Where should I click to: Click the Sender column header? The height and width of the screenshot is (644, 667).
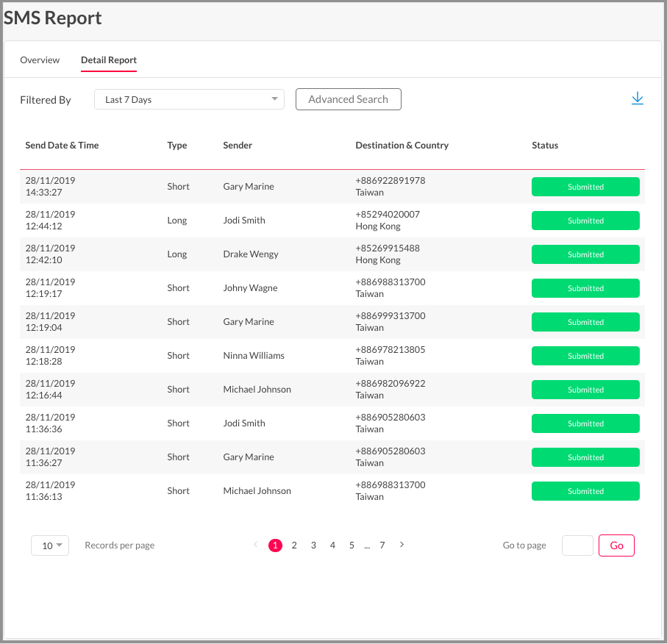click(238, 146)
